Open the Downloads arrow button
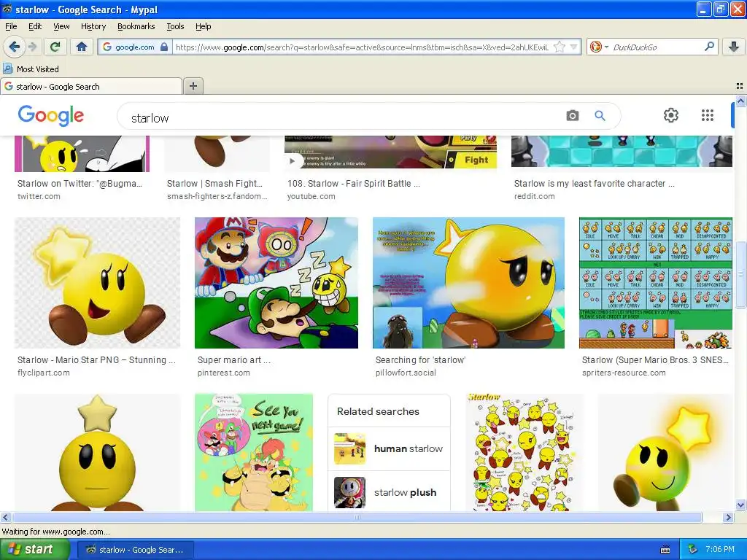 [x=734, y=47]
